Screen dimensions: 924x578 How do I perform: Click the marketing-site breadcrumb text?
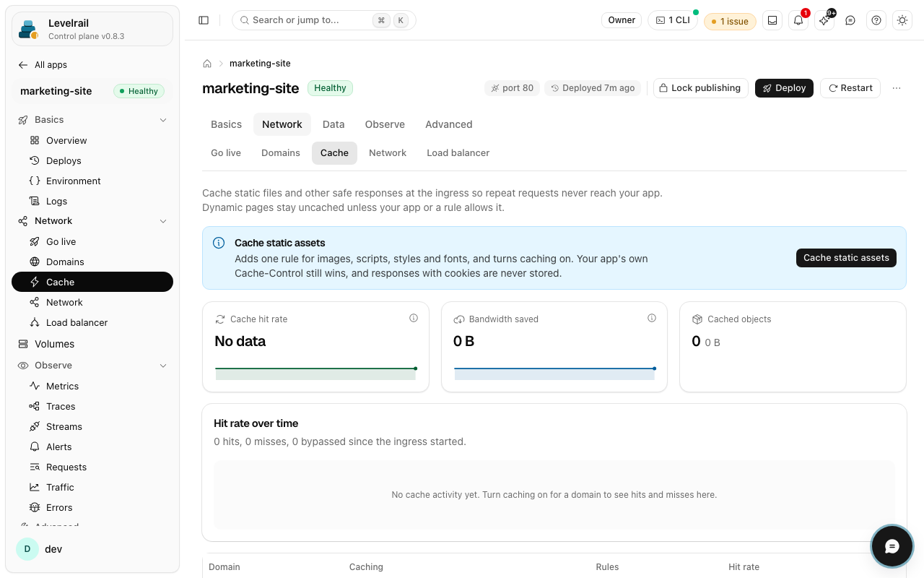pos(260,64)
